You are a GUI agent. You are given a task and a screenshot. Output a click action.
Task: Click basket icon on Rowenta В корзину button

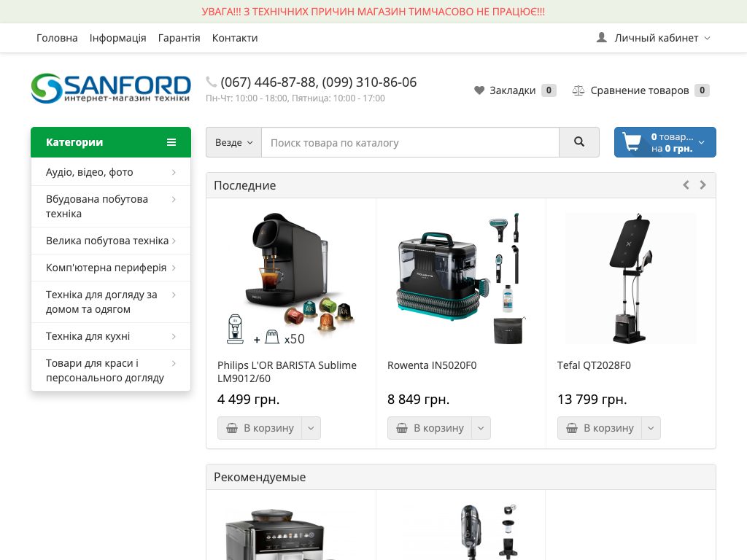pos(402,428)
